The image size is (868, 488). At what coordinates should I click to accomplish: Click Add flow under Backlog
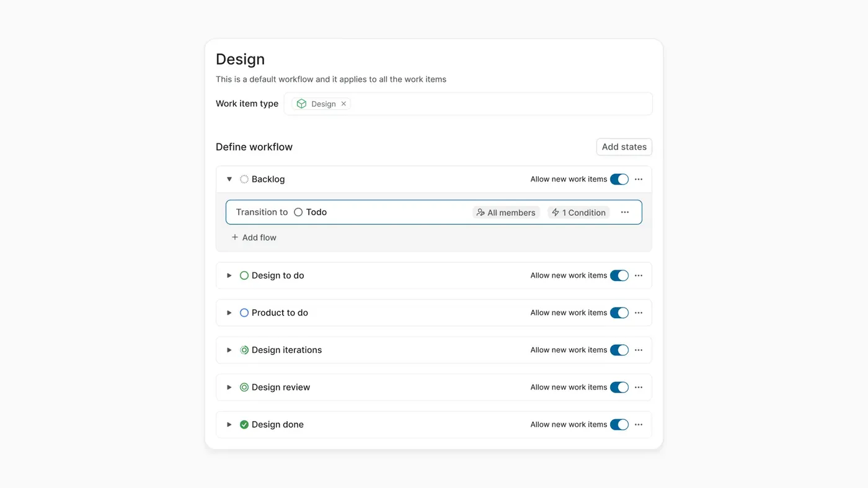[x=254, y=237]
